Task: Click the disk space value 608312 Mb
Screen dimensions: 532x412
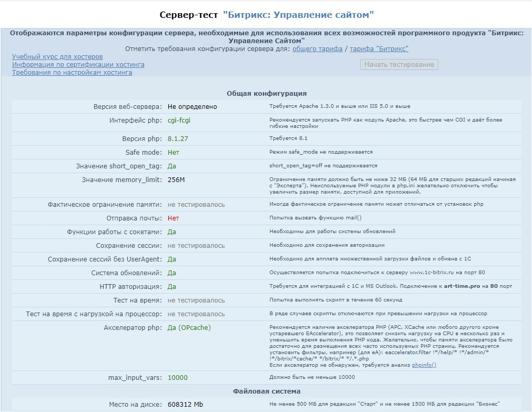Action: pos(185,405)
